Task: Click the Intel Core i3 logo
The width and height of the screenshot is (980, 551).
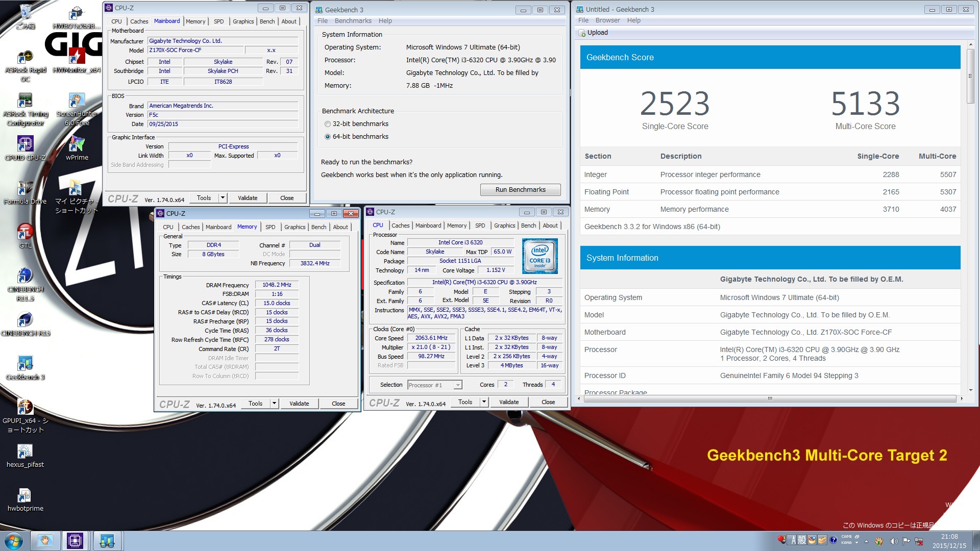Action: pyautogui.click(x=540, y=256)
